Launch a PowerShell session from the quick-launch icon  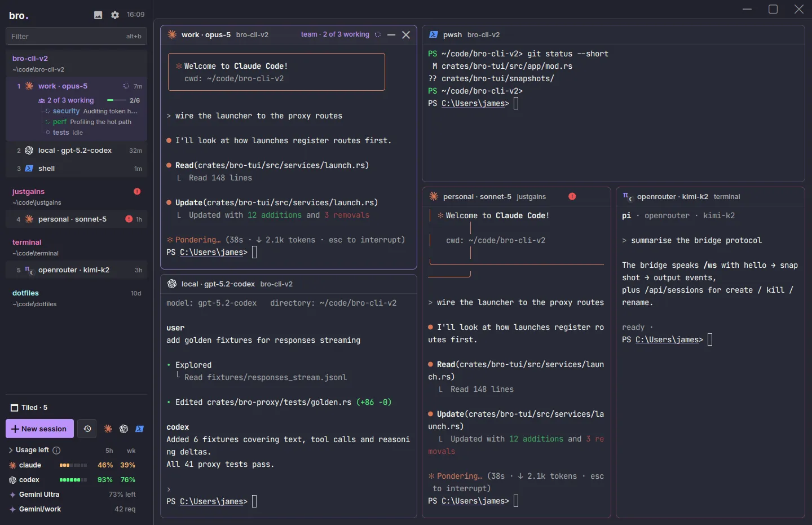click(x=140, y=429)
